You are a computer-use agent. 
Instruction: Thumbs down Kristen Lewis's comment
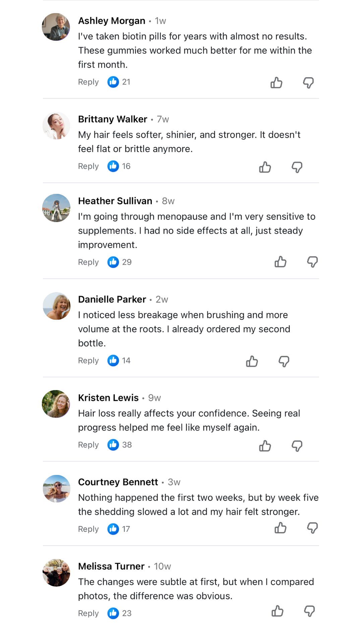[297, 446]
